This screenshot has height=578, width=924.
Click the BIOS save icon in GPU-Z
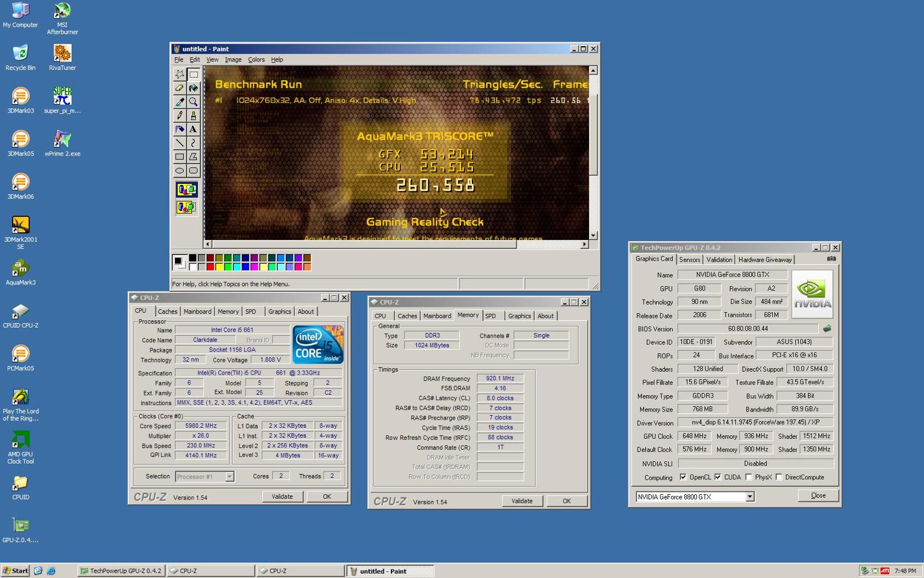click(827, 328)
